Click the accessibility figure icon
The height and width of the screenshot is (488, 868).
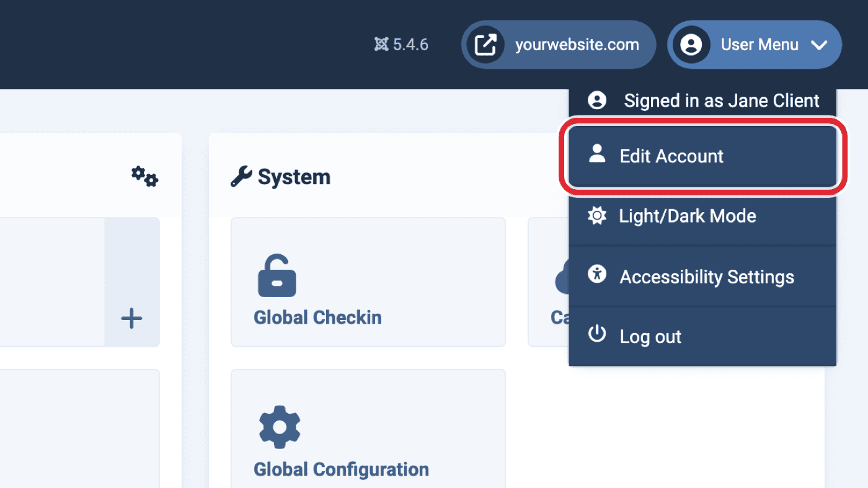pyautogui.click(x=597, y=273)
